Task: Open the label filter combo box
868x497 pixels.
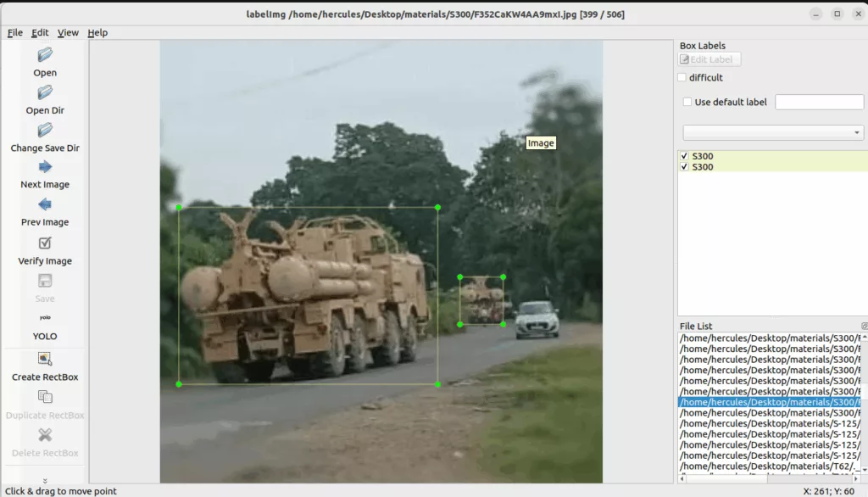Action: [x=773, y=132]
